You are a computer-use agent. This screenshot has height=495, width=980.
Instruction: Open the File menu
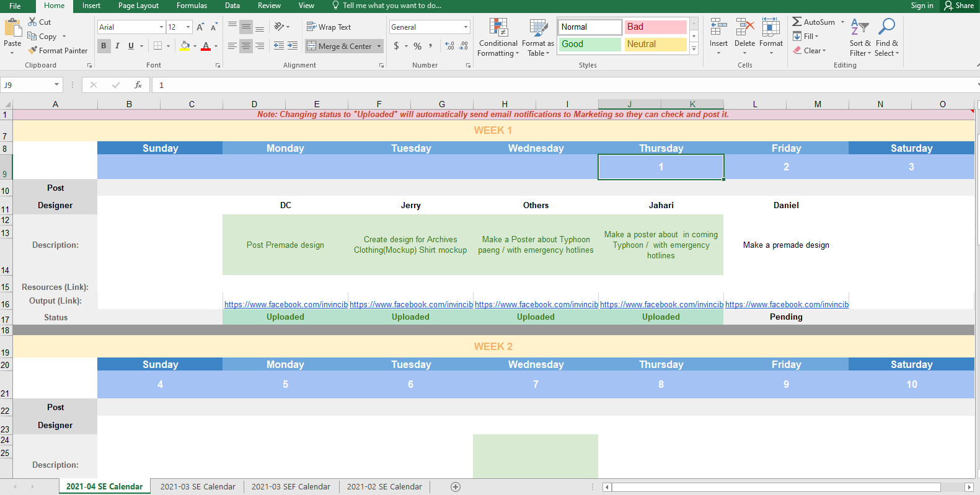pyautogui.click(x=15, y=6)
